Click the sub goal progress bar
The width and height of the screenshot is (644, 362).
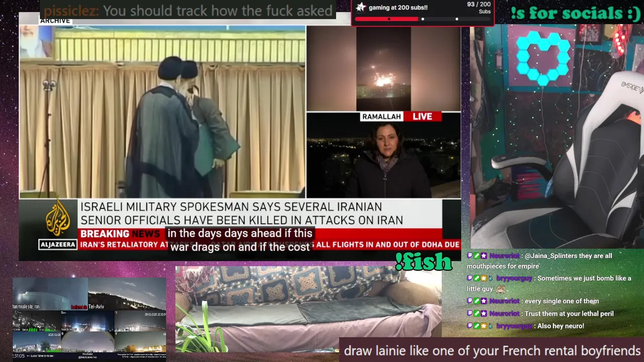[423, 19]
